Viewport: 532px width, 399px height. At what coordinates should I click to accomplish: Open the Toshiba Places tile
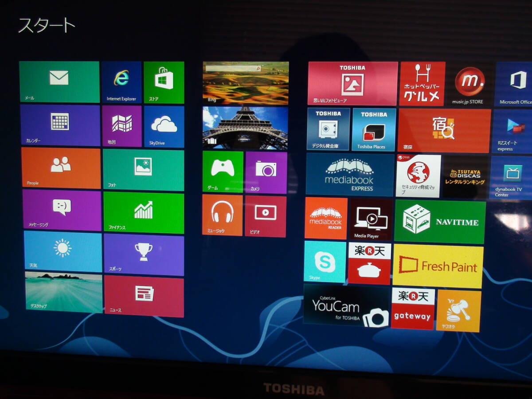374,130
